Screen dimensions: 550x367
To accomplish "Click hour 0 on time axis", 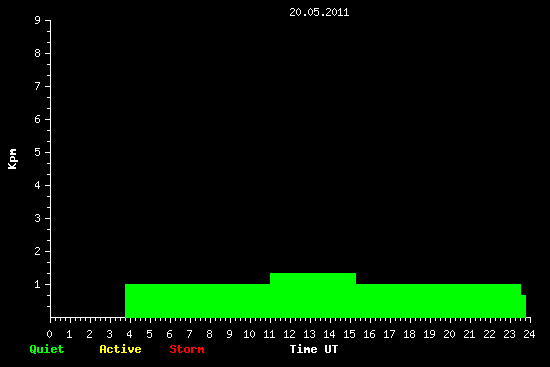I will 49,334.
